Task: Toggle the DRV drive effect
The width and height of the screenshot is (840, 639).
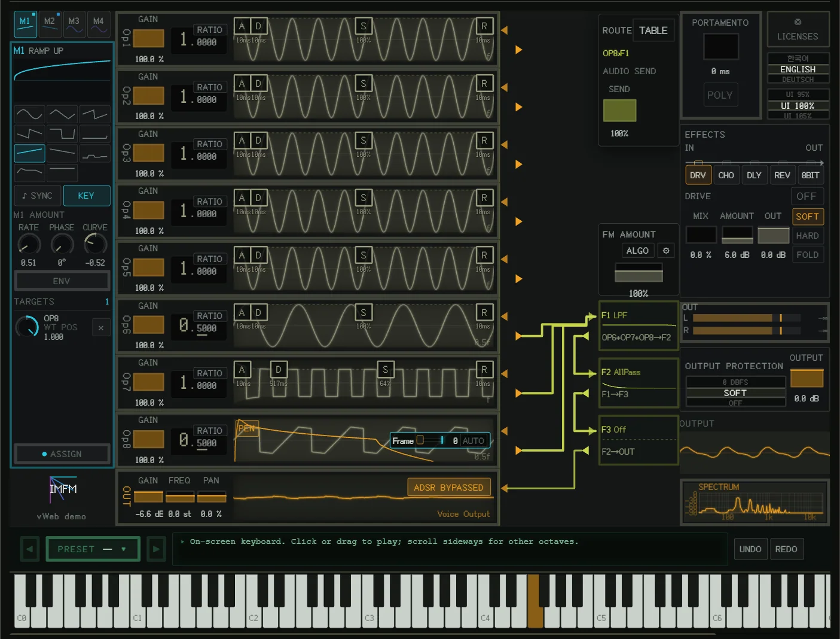Action: (x=698, y=175)
